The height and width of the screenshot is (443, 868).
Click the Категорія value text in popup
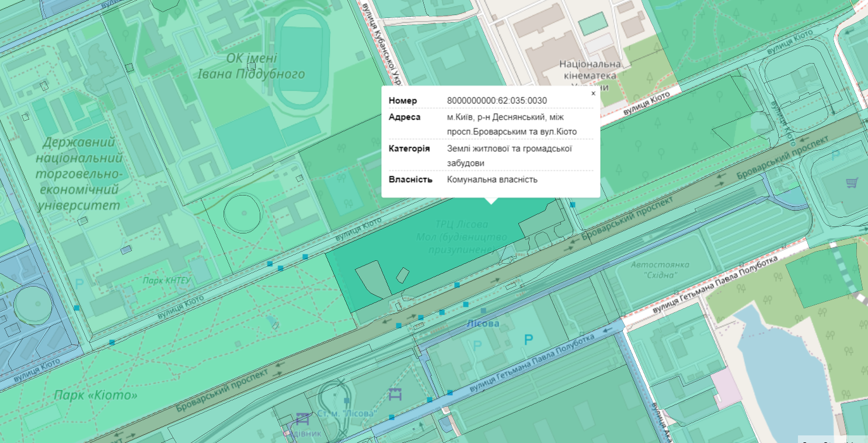(x=509, y=155)
